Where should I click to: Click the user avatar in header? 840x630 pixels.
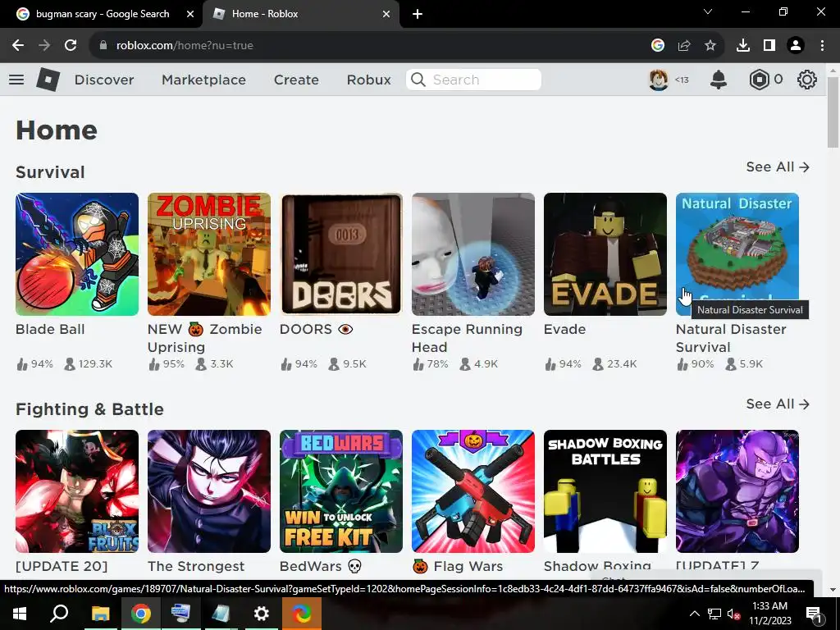pos(659,80)
